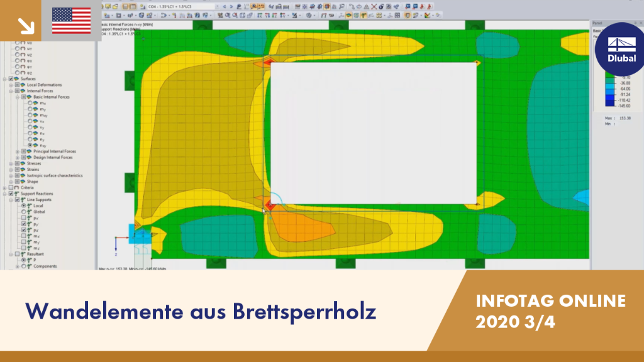Select Isotropic surface characteristics item
Image resolution: width=644 pixels, height=362 pixels.
[x=55, y=176]
